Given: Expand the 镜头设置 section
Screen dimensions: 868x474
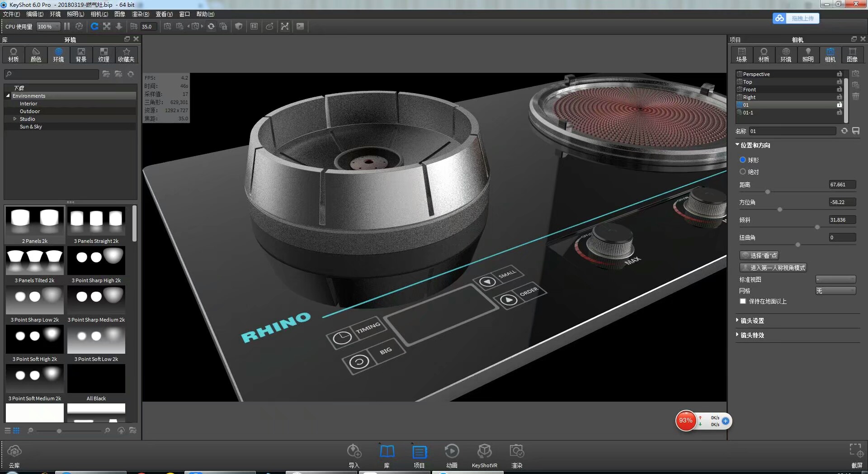Looking at the screenshot, I should point(737,320).
